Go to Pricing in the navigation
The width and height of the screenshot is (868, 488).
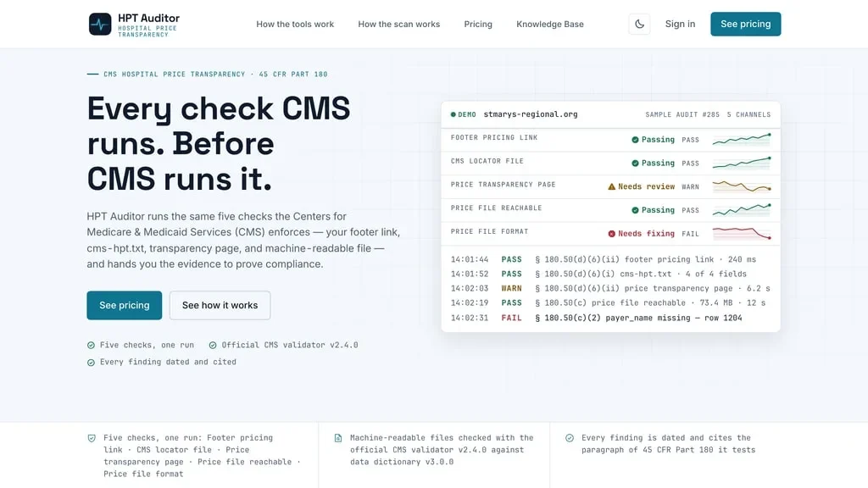pyautogui.click(x=478, y=25)
